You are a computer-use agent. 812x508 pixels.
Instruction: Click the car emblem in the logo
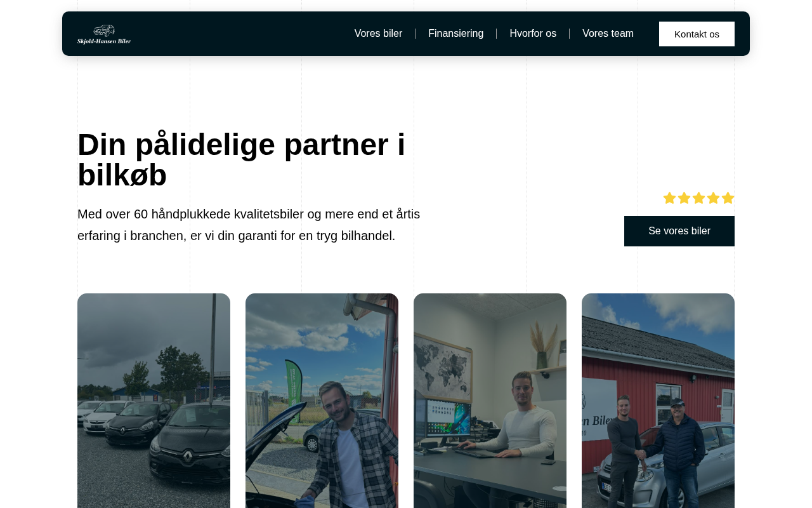pyautogui.click(x=104, y=30)
